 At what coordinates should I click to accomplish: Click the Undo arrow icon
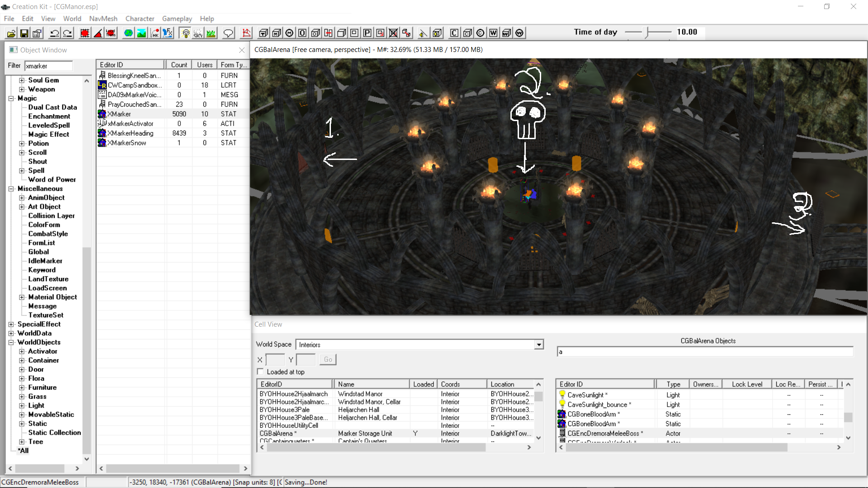[55, 33]
